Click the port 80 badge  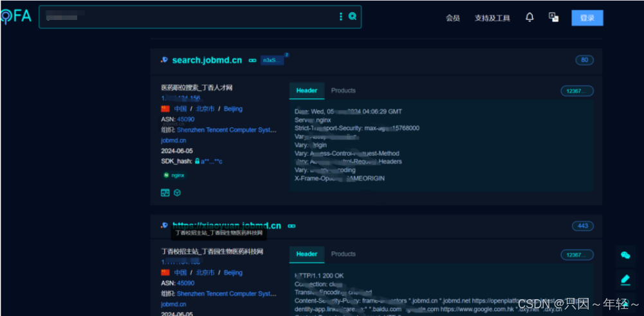click(584, 60)
